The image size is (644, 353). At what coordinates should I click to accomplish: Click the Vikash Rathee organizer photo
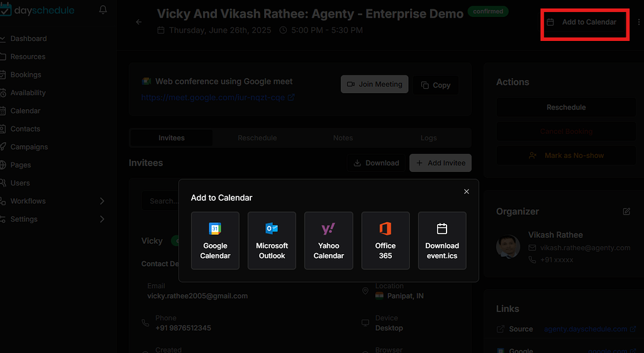click(508, 247)
